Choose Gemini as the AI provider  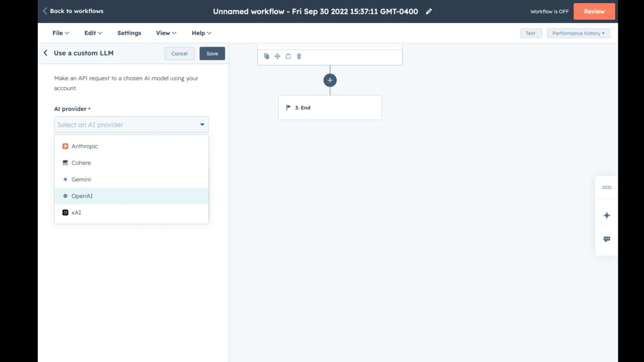(132, 180)
